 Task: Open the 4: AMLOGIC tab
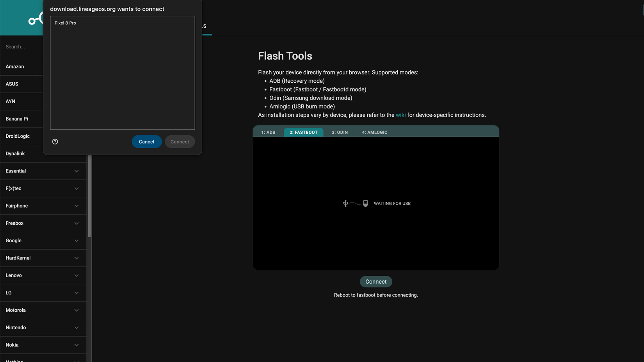point(374,132)
